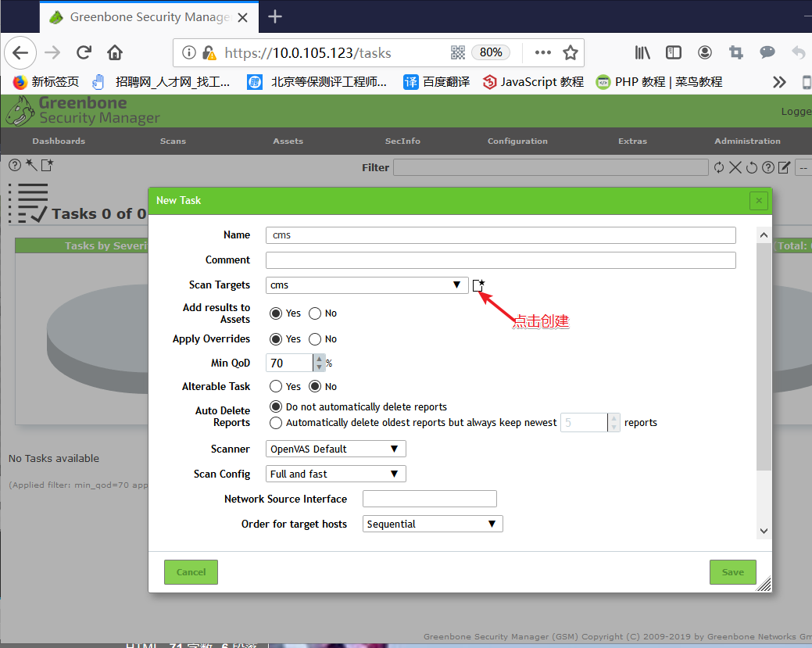The height and width of the screenshot is (648, 812).
Task: Click the keep newest reports spinner
Action: tap(613, 423)
